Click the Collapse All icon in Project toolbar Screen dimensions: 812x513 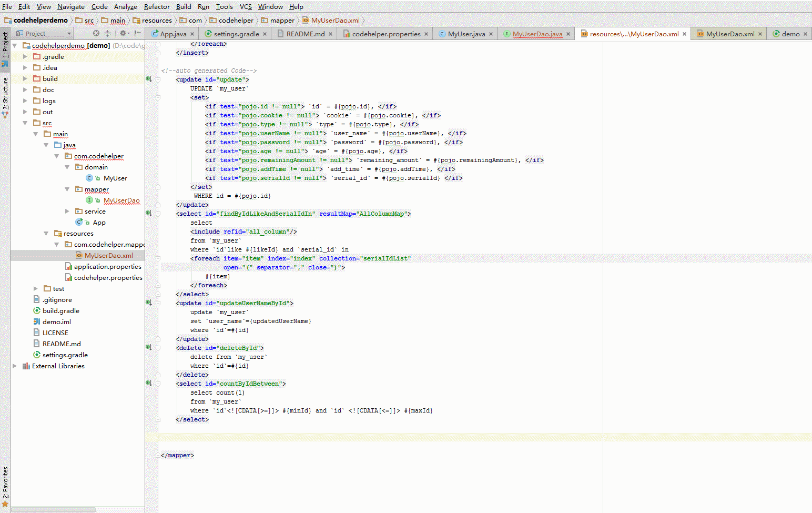107,33
